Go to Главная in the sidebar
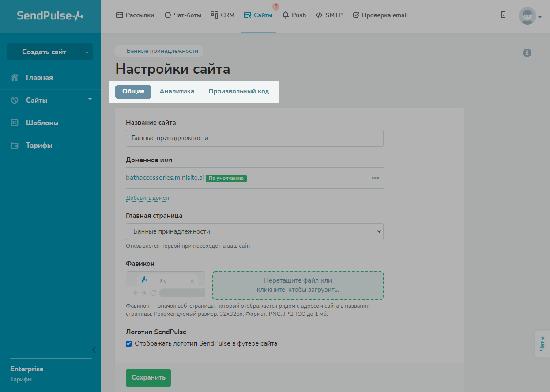Screen dimensions: 550x392 tap(39, 78)
